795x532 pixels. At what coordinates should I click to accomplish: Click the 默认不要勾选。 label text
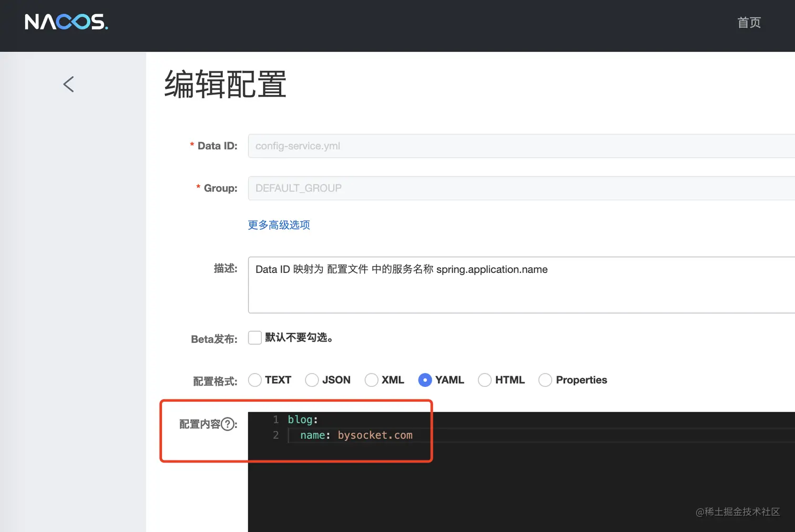point(299,337)
